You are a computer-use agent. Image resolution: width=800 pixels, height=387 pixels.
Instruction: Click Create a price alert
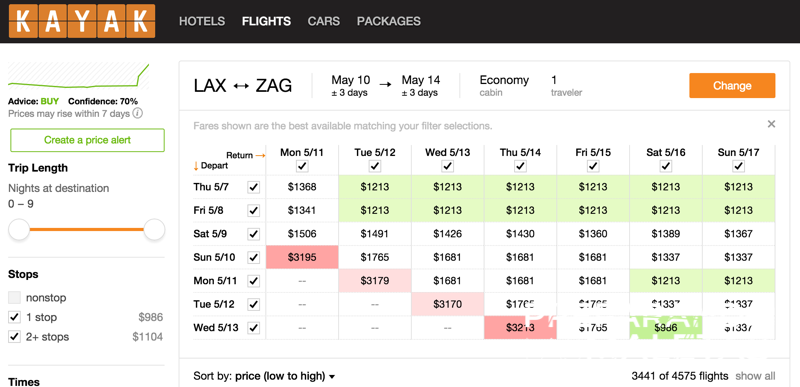[x=87, y=140]
